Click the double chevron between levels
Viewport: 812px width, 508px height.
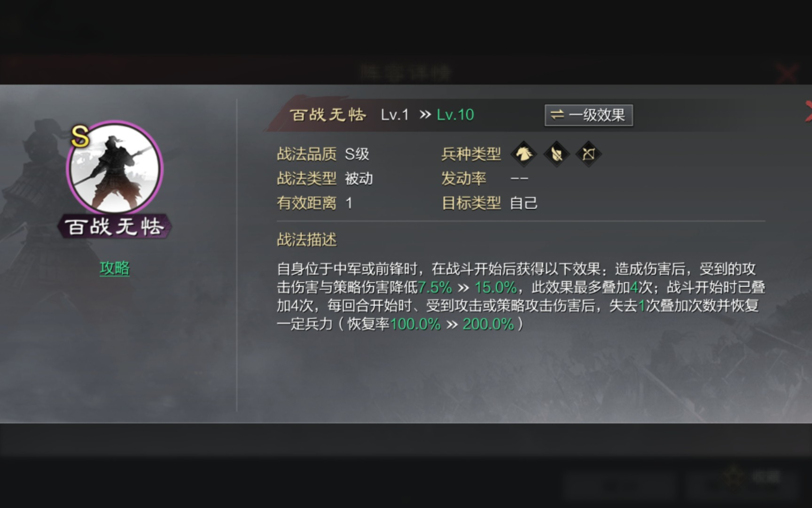(425, 115)
